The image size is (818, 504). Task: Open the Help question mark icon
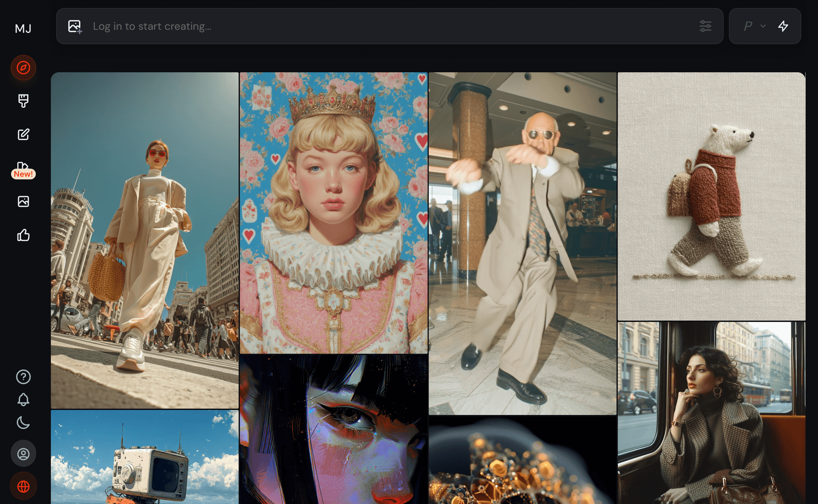(23, 377)
